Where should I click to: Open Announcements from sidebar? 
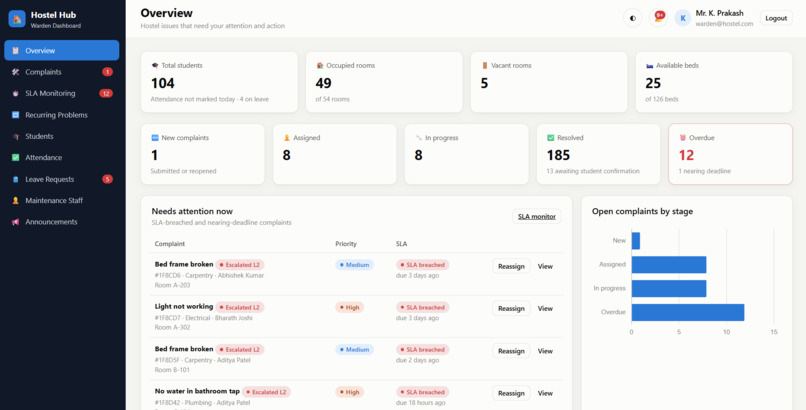62,222
